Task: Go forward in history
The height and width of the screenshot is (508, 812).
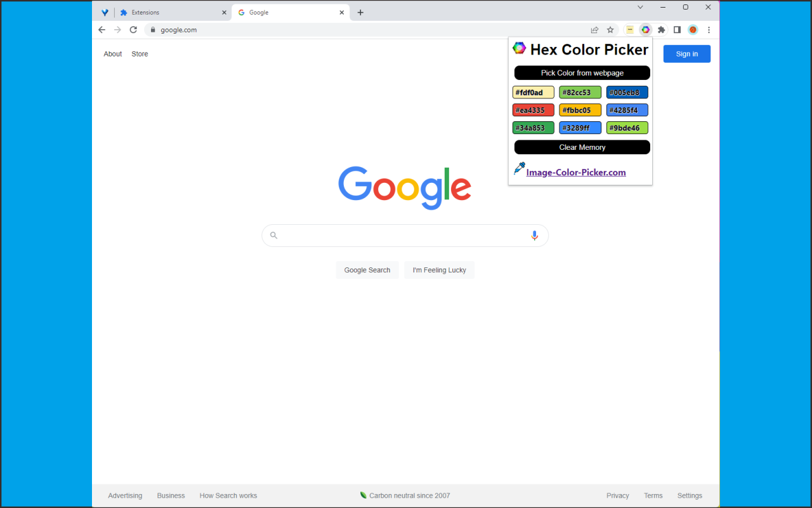Action: click(117, 30)
